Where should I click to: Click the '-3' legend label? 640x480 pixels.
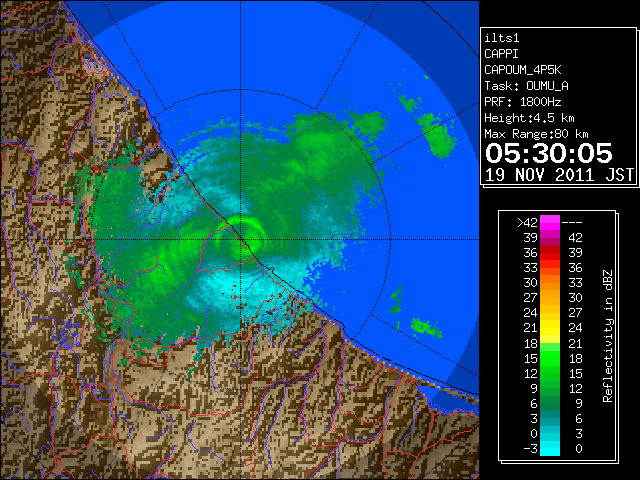[530, 449]
